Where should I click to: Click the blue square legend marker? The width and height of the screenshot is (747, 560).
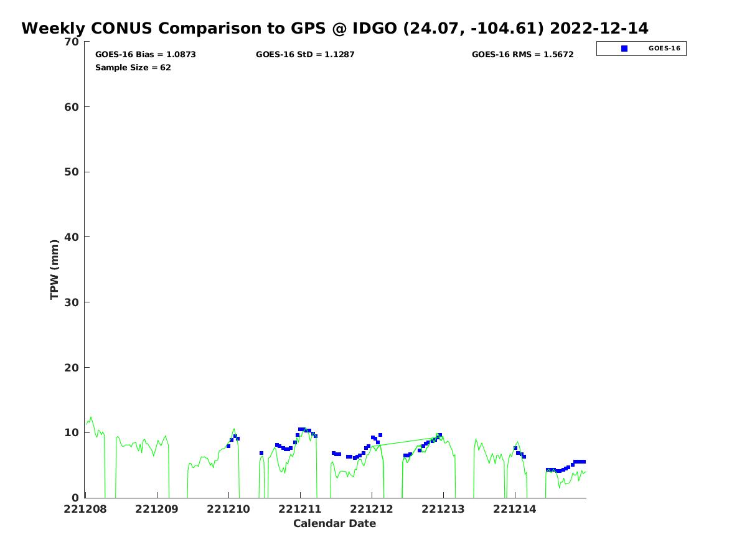(624, 49)
